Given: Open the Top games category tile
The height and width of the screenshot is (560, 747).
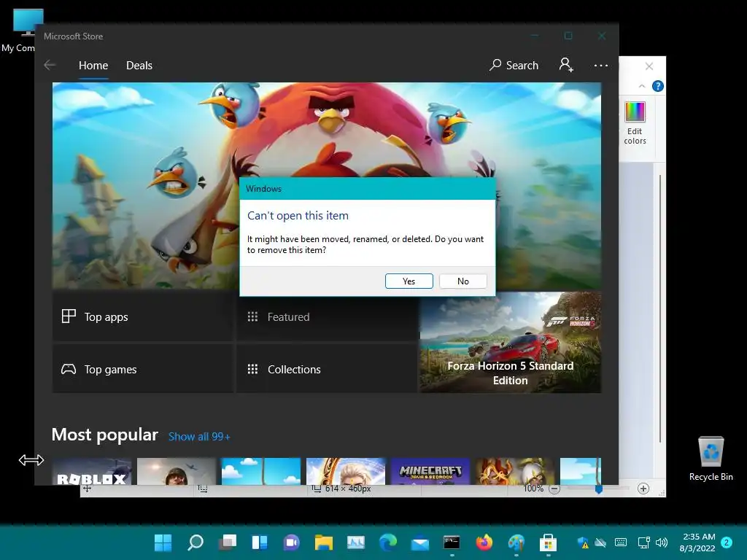Looking at the screenshot, I should [x=142, y=369].
